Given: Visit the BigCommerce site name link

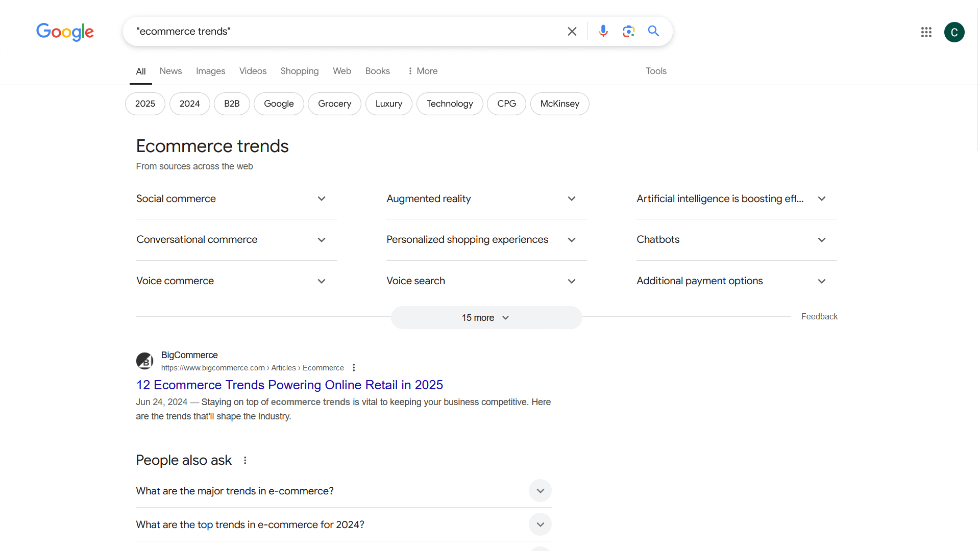Looking at the screenshot, I should coord(189,355).
